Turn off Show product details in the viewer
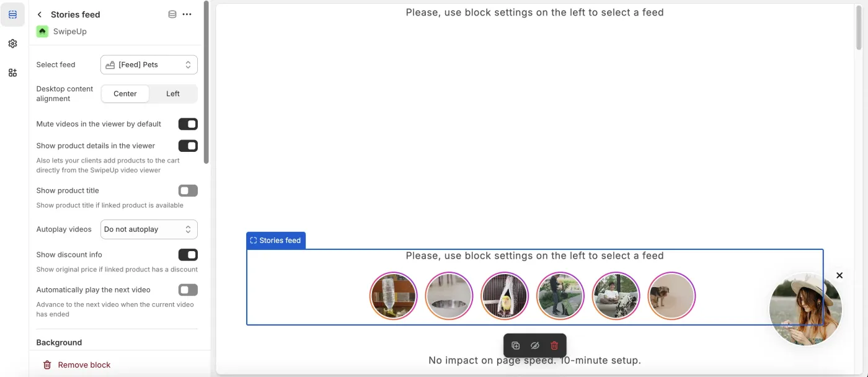Viewport: 868px width, 377px height. 188,146
